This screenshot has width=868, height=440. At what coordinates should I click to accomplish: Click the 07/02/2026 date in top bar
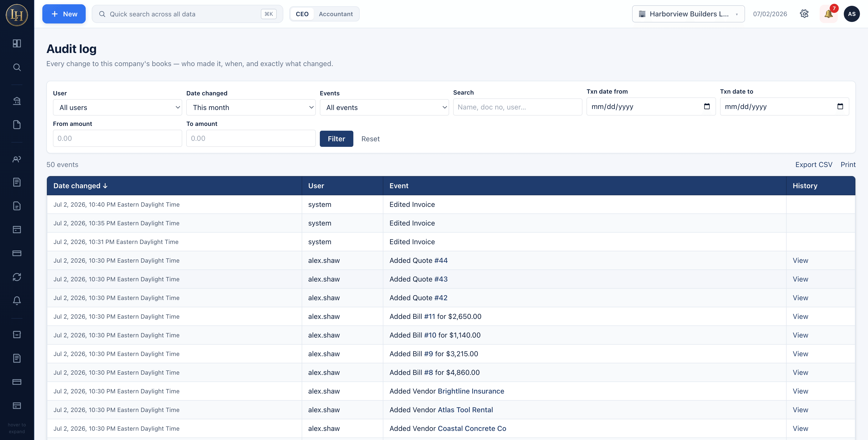[x=770, y=14]
